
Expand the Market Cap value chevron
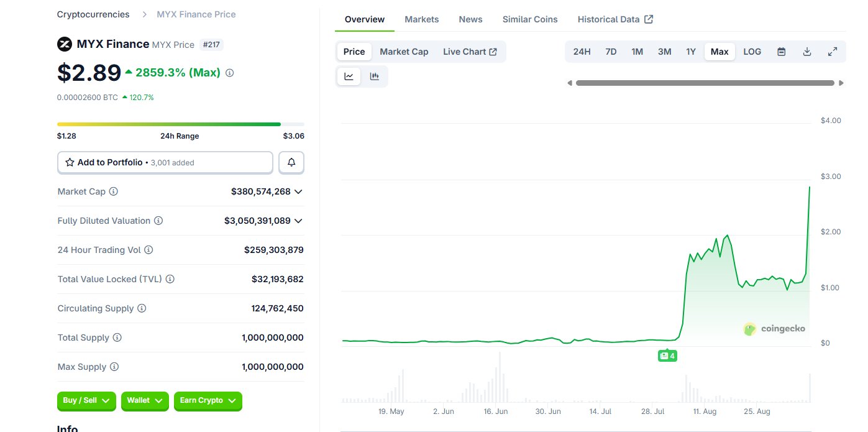298,191
